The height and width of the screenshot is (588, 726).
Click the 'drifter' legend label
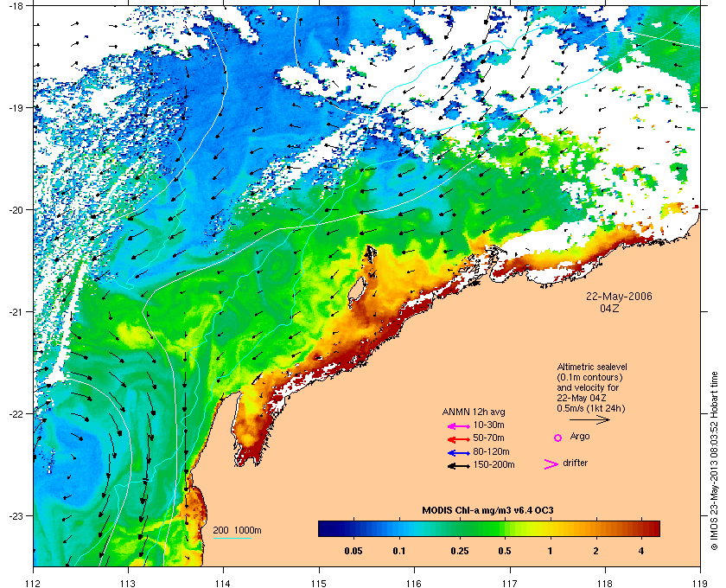click(575, 463)
